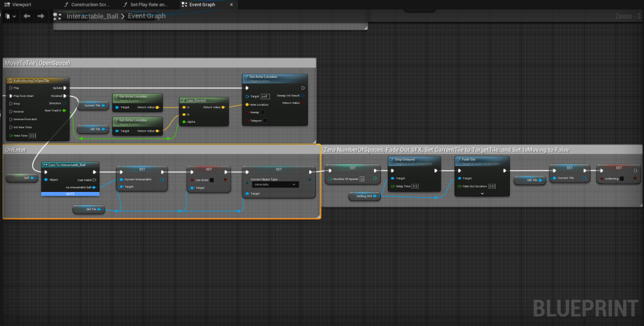Open the Current Object Type dropdown
The width and height of the screenshot is (644, 326).
click(x=274, y=185)
